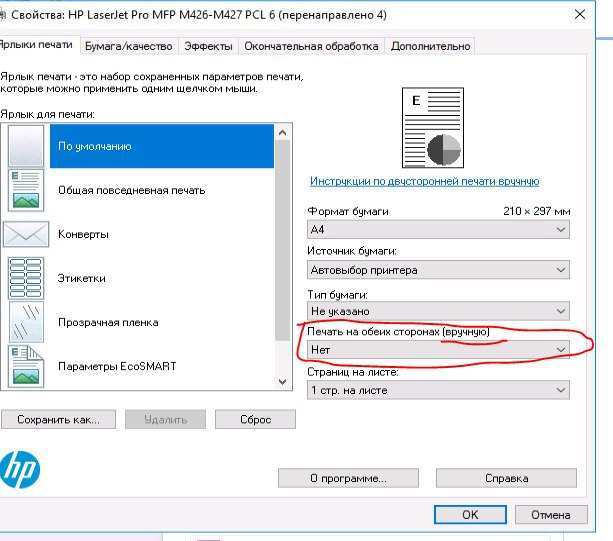Click the transparency film icon

(26, 322)
